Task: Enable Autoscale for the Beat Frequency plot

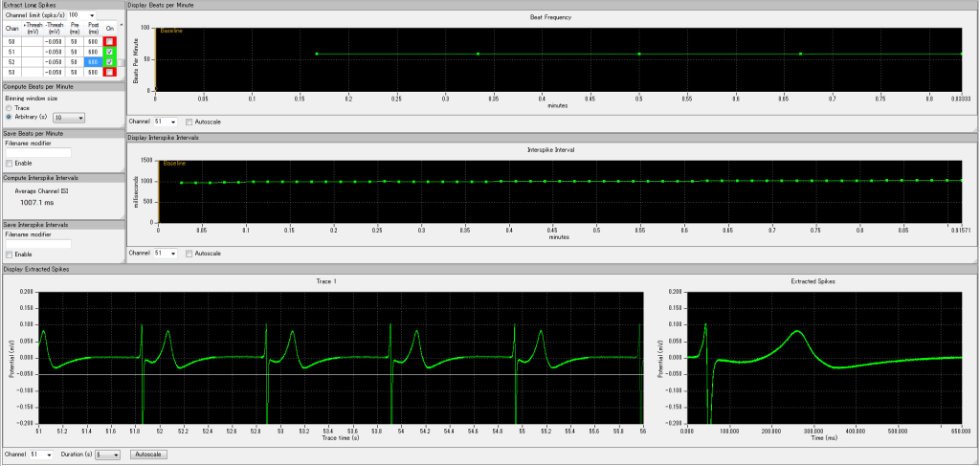Action: pyautogui.click(x=189, y=122)
